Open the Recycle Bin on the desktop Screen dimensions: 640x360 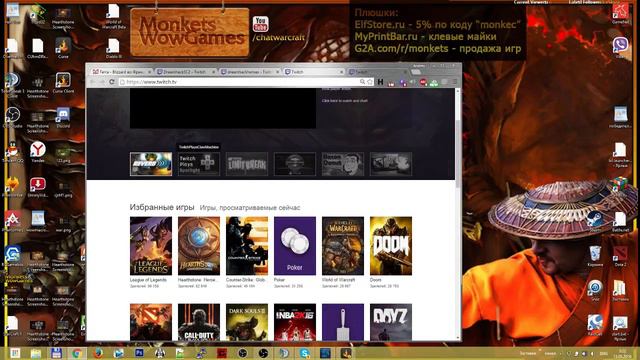595,256
